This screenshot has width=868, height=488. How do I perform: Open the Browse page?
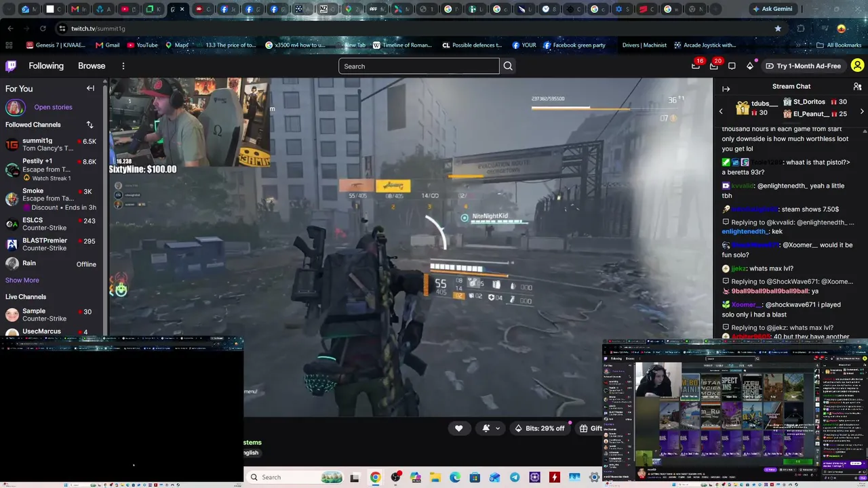[x=92, y=66]
